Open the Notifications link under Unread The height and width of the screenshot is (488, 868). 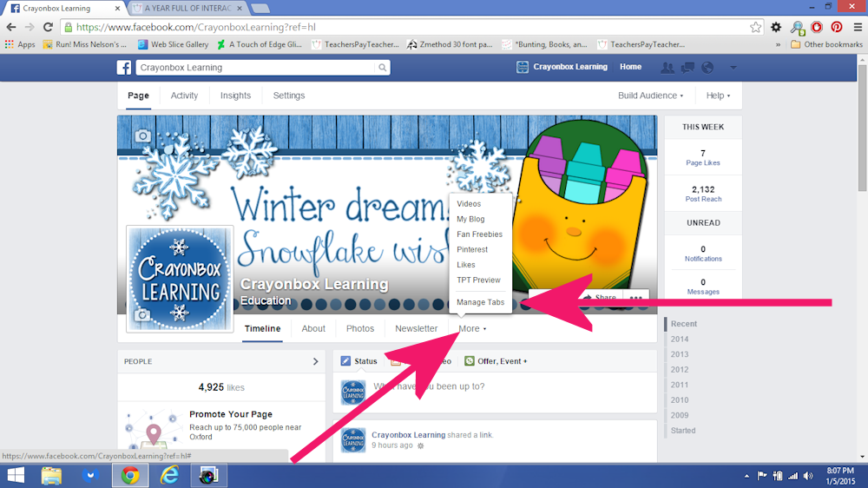[703, 259]
